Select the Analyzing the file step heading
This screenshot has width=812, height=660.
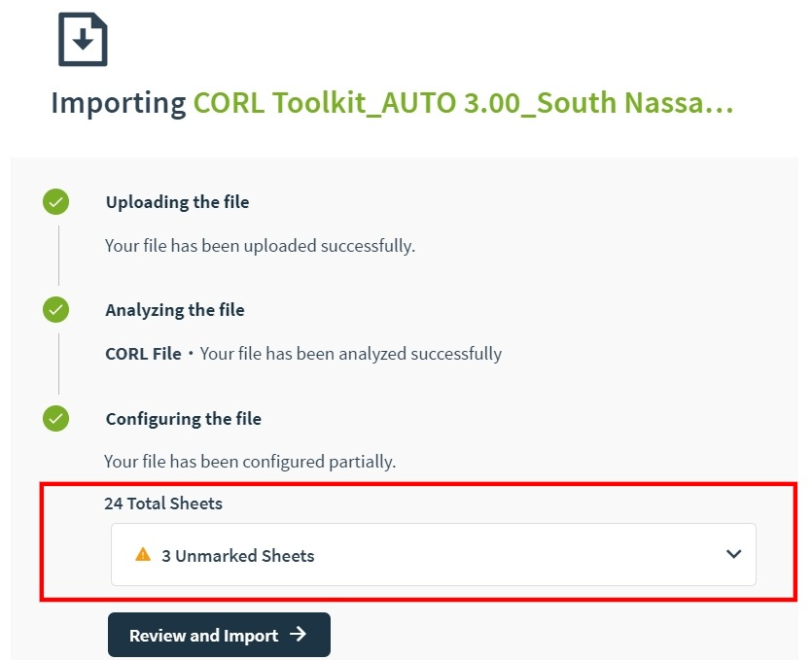click(175, 310)
